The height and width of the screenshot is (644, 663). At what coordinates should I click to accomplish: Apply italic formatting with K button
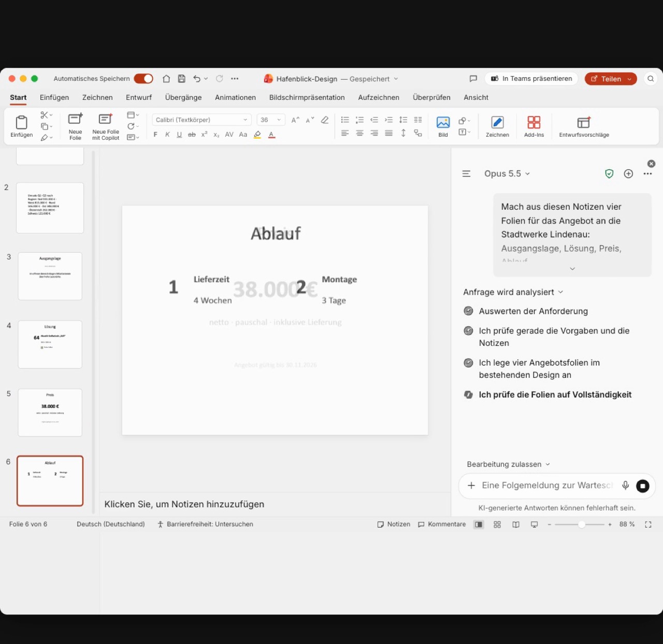[x=167, y=135]
